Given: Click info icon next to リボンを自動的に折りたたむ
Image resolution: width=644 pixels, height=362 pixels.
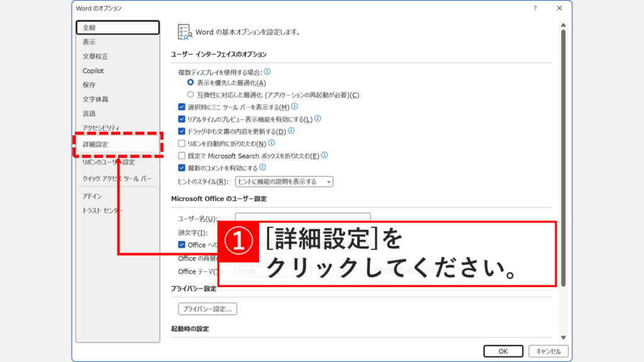Looking at the screenshot, I should (x=272, y=143).
